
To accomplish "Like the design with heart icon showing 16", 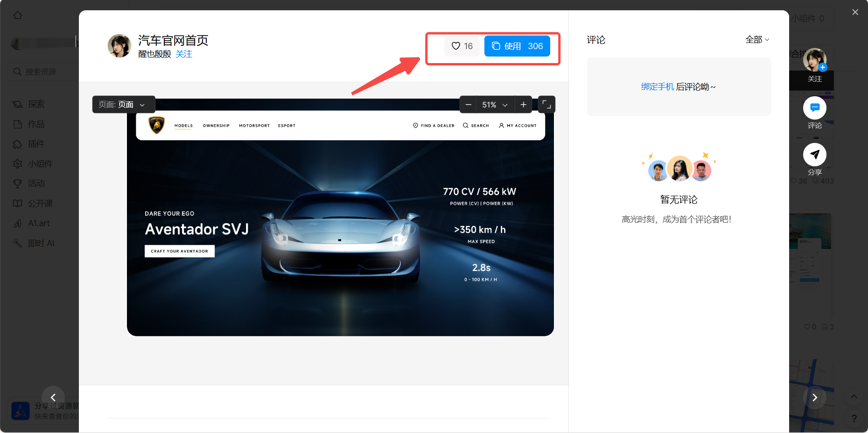I will pos(462,46).
